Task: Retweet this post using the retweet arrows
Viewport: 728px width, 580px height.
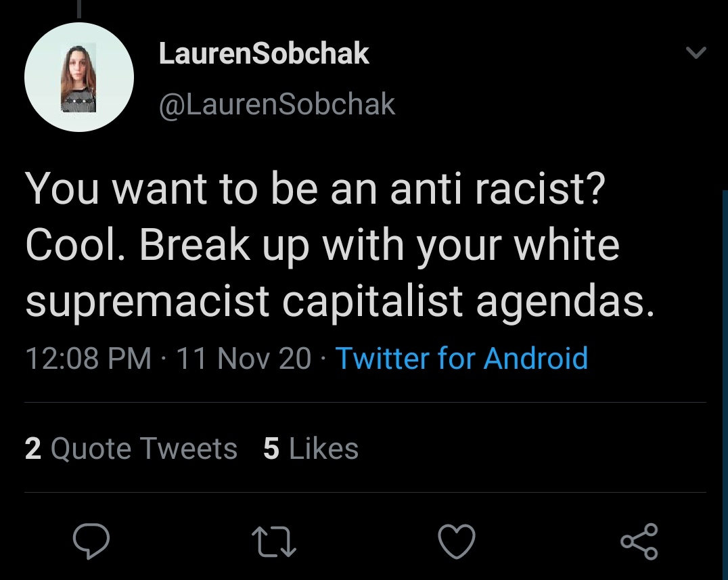Action: (x=275, y=542)
